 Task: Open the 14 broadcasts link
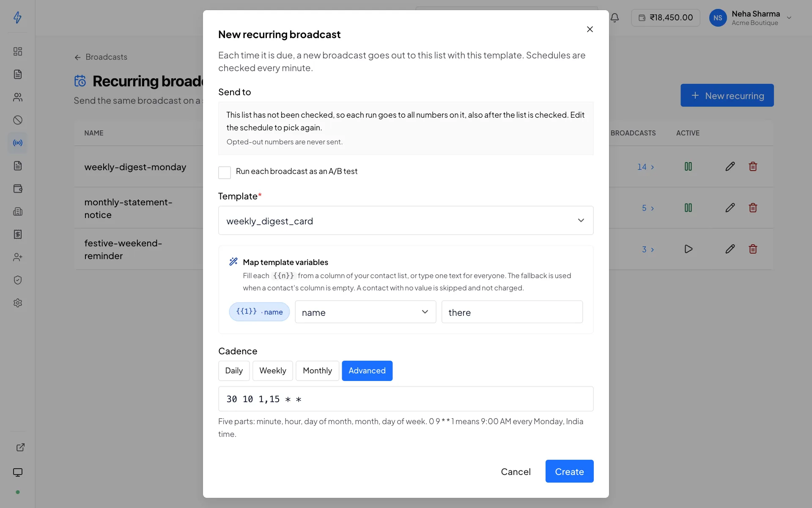646,167
